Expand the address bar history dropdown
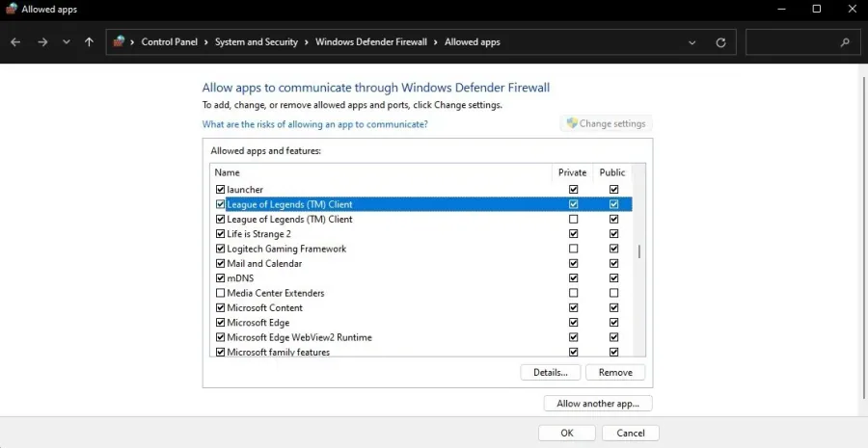The width and height of the screenshot is (868, 448). (692, 42)
